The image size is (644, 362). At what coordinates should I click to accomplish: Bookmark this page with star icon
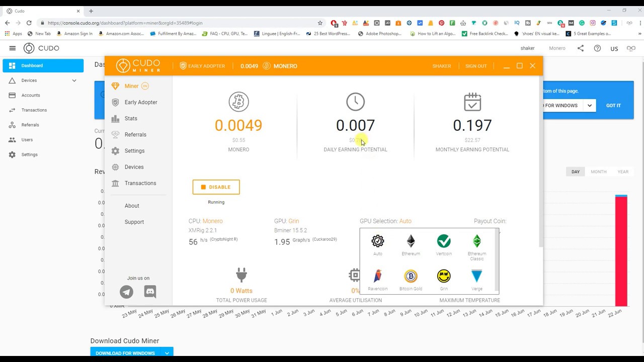[x=319, y=23]
